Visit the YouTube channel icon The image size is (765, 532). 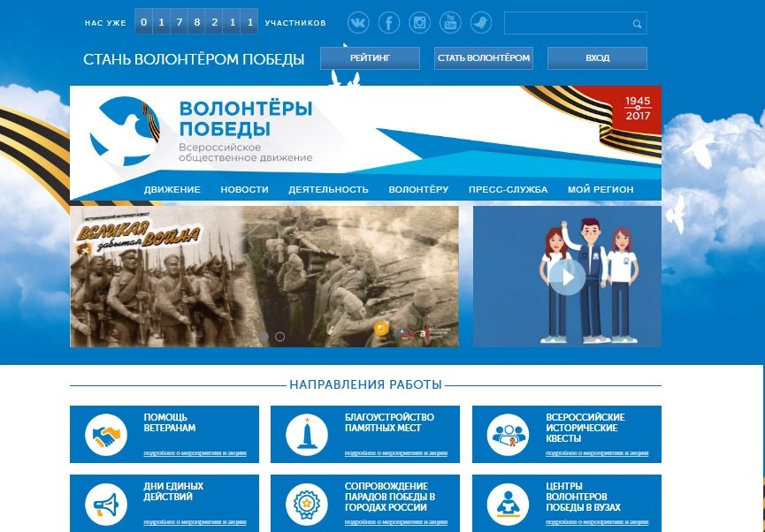pyautogui.click(x=450, y=23)
